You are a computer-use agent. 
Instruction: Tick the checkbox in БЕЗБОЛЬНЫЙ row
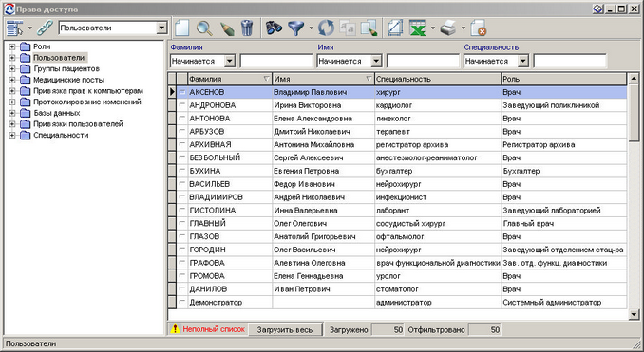(x=182, y=157)
